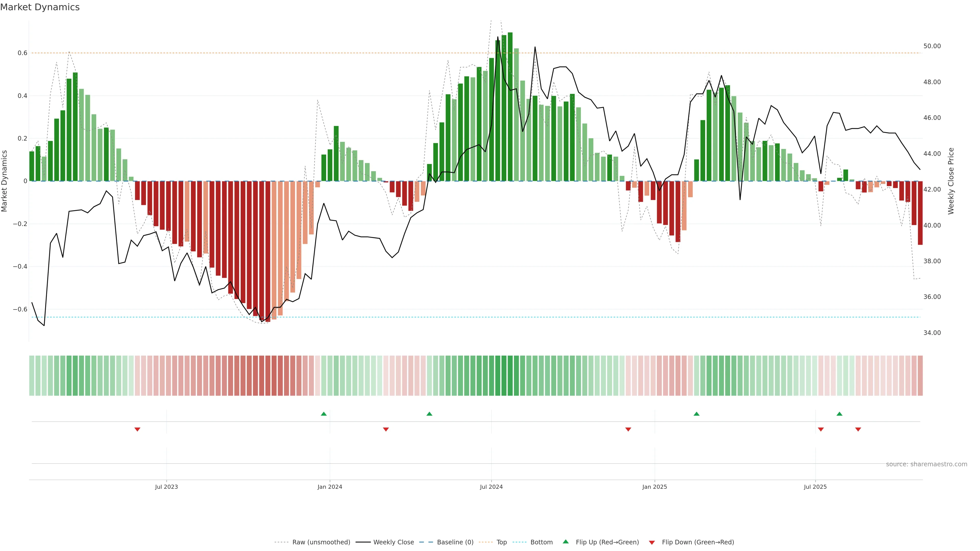The width and height of the screenshot is (980, 551).
Task: Toggle the Top legend entry
Action: click(501, 542)
